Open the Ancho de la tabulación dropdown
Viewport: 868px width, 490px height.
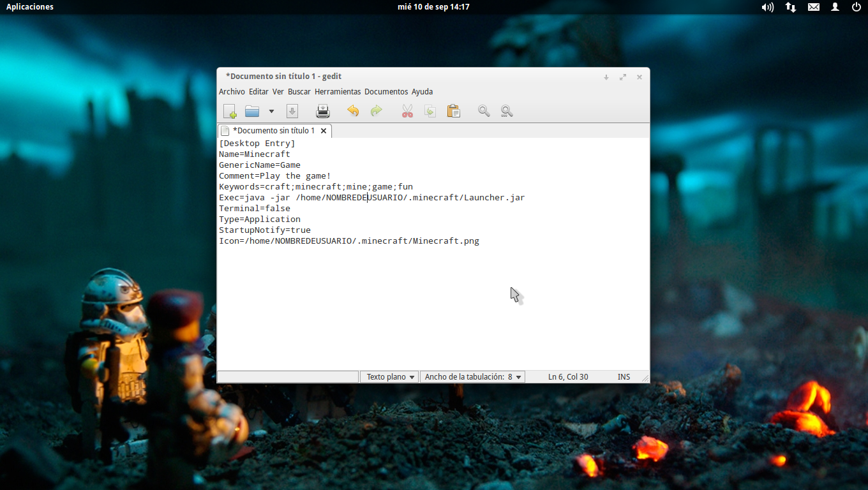point(472,377)
